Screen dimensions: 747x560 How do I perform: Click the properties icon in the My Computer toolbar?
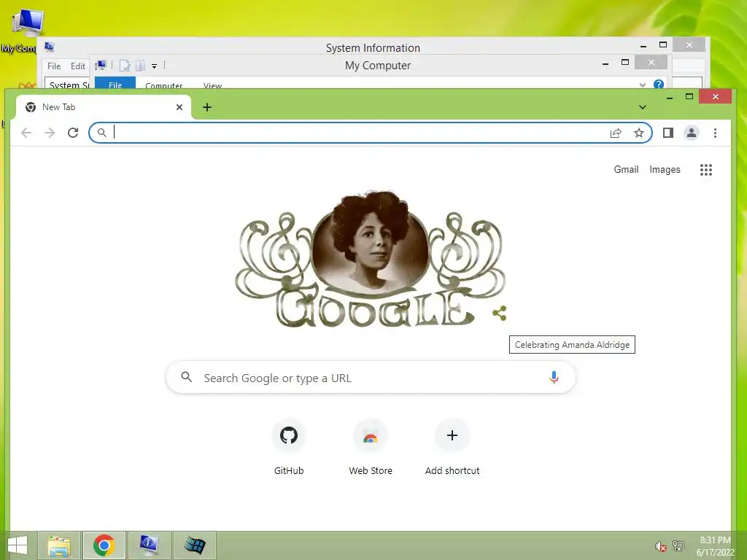tap(124, 66)
